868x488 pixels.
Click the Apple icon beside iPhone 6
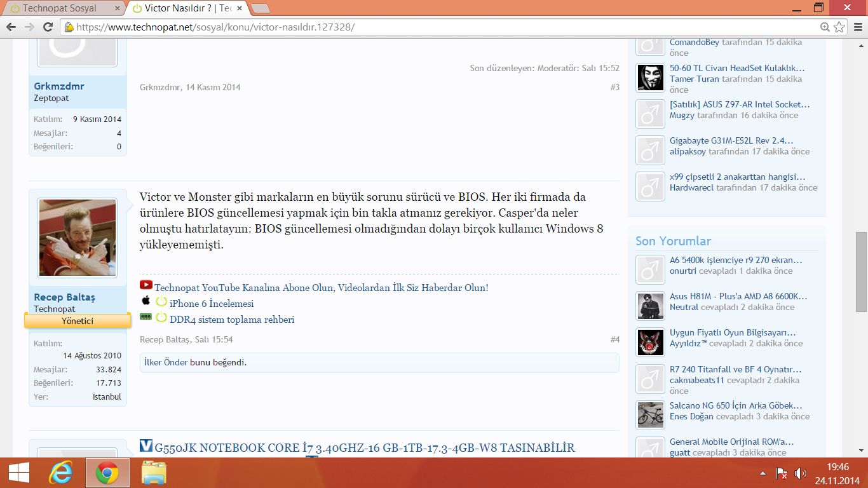146,301
